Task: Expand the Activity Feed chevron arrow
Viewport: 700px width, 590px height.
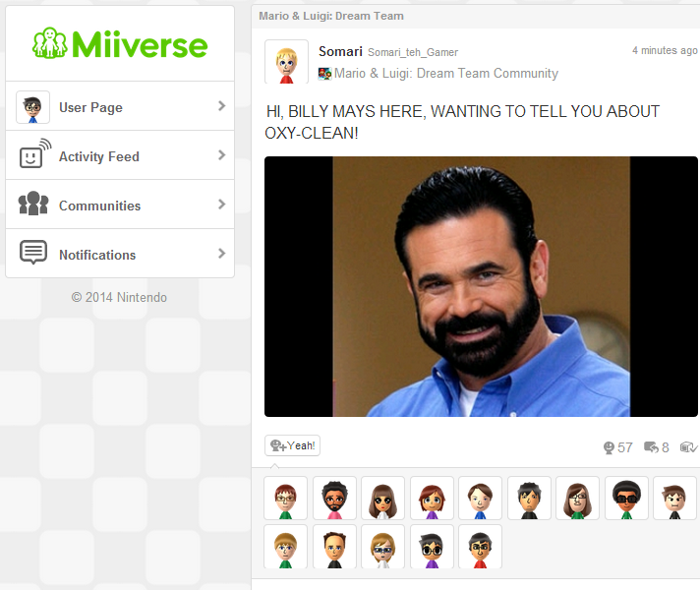Action: pyautogui.click(x=221, y=155)
